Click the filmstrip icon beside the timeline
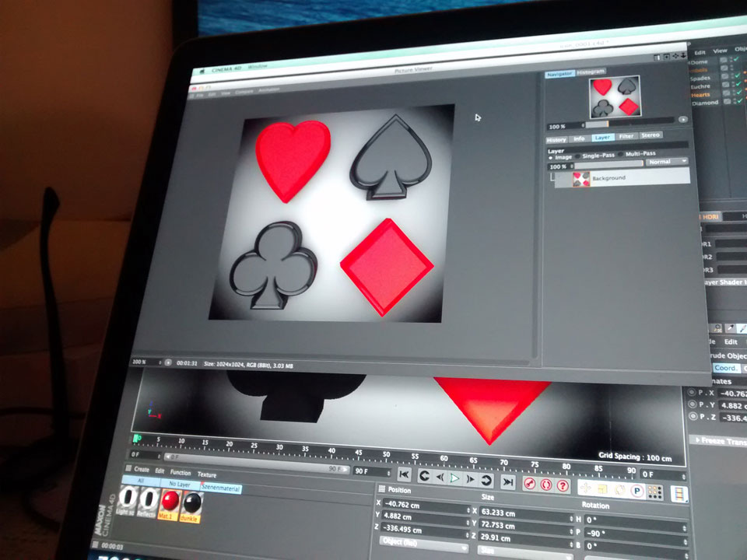This screenshot has height=560, width=747. point(680,494)
